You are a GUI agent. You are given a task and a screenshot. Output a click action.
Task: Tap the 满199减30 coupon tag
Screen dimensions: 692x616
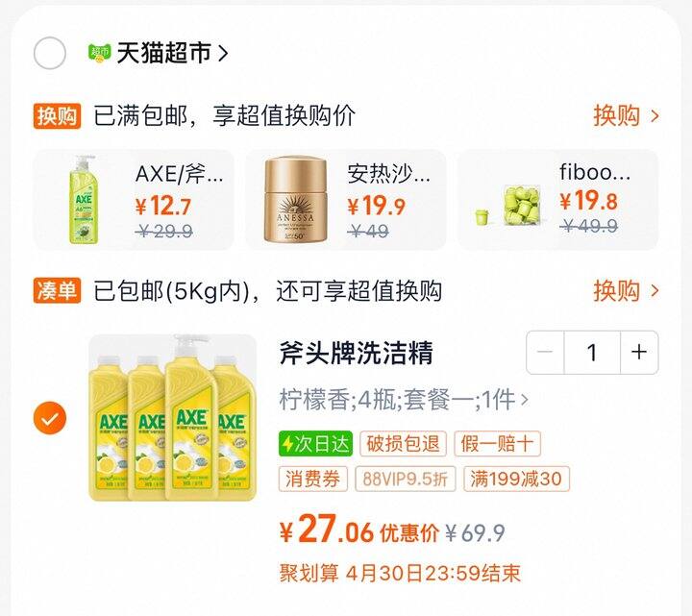click(x=516, y=479)
